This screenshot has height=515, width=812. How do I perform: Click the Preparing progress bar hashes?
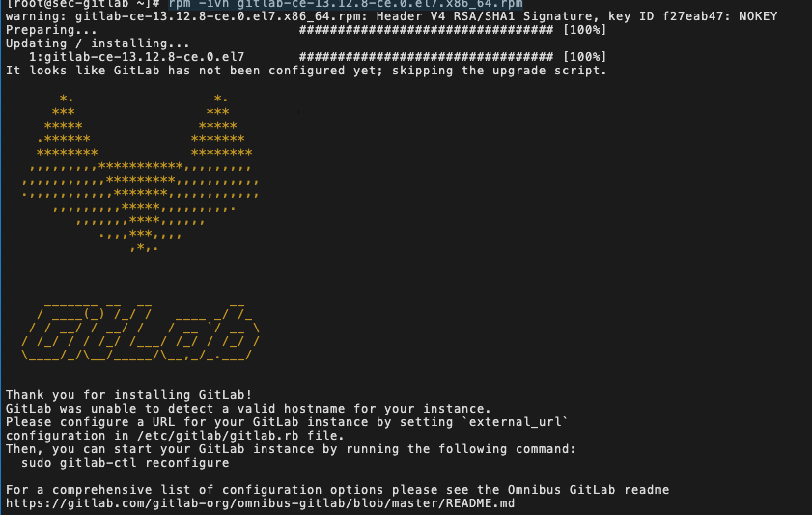(x=426, y=30)
